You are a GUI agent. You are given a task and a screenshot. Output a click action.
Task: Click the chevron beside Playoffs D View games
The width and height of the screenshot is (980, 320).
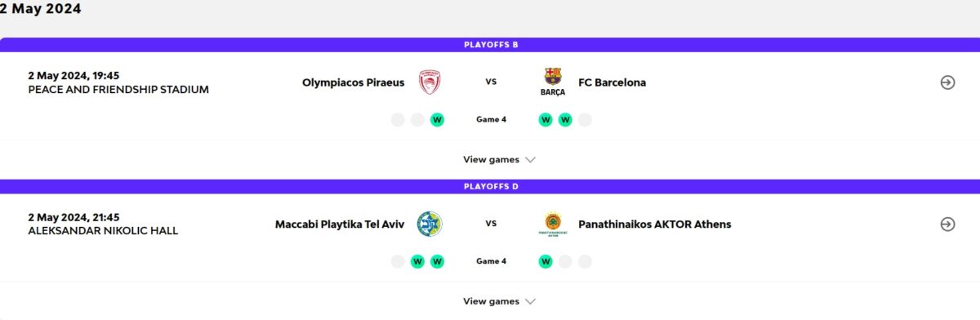point(531,301)
